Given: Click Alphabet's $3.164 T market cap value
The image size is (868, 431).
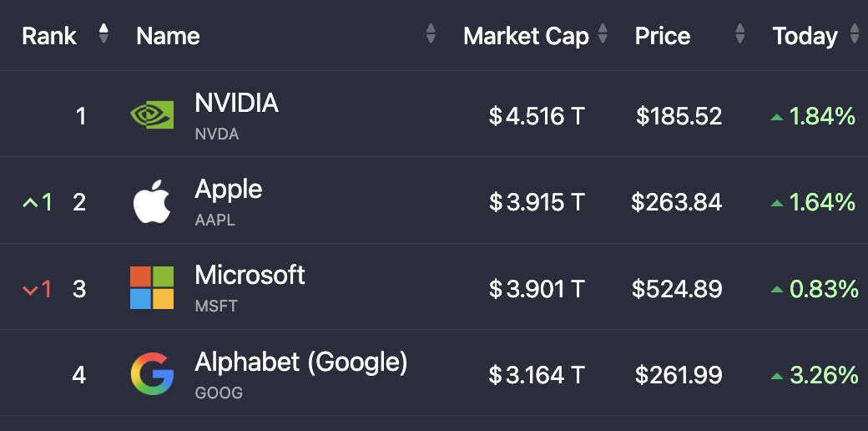Looking at the screenshot, I should pyautogui.click(x=537, y=375).
